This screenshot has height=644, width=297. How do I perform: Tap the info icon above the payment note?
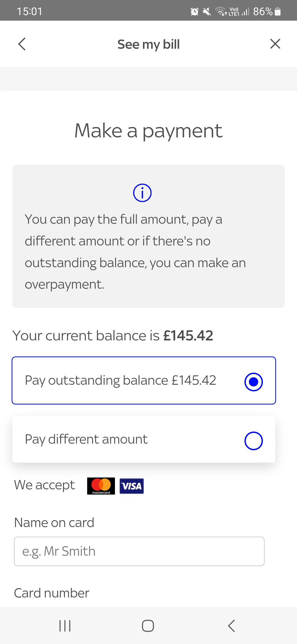[142, 193]
